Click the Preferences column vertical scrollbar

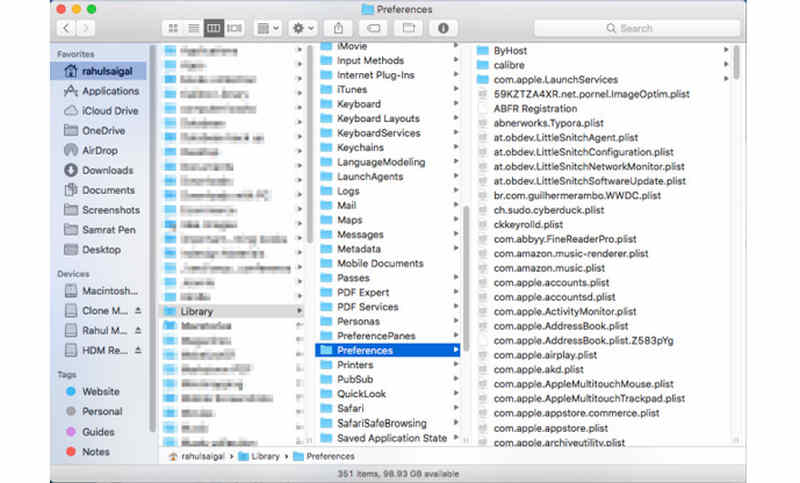point(736,62)
